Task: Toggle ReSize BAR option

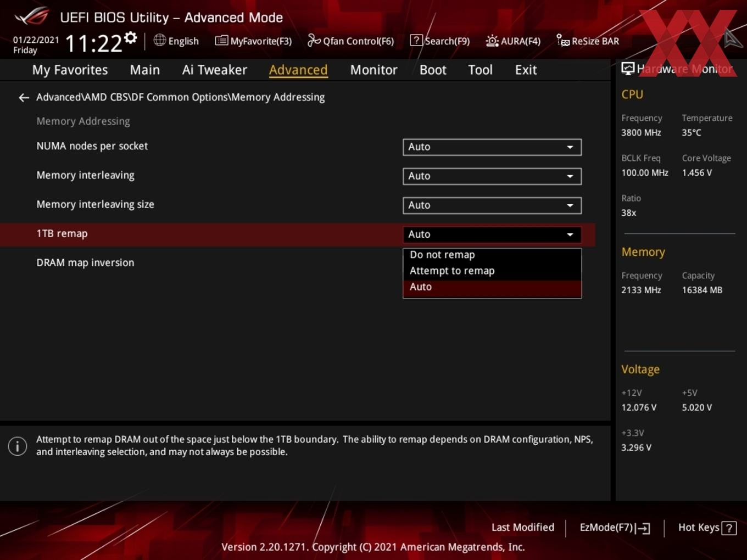Action: click(588, 41)
